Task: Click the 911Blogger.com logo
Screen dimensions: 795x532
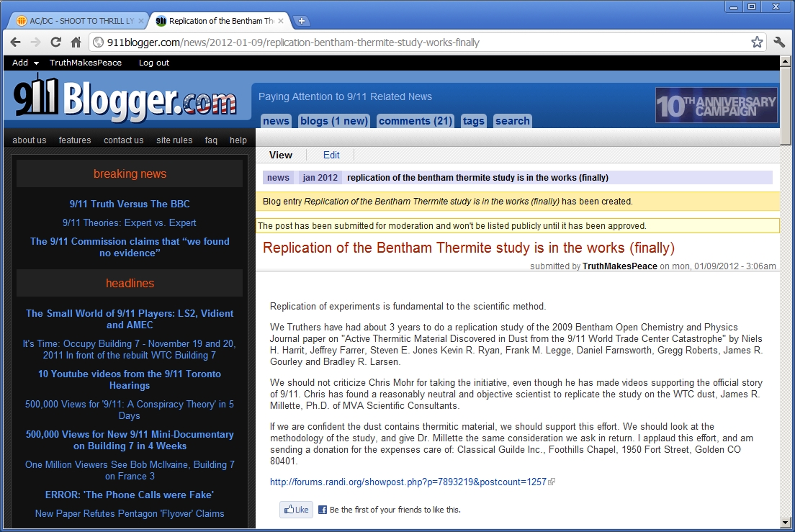Action: [125, 98]
